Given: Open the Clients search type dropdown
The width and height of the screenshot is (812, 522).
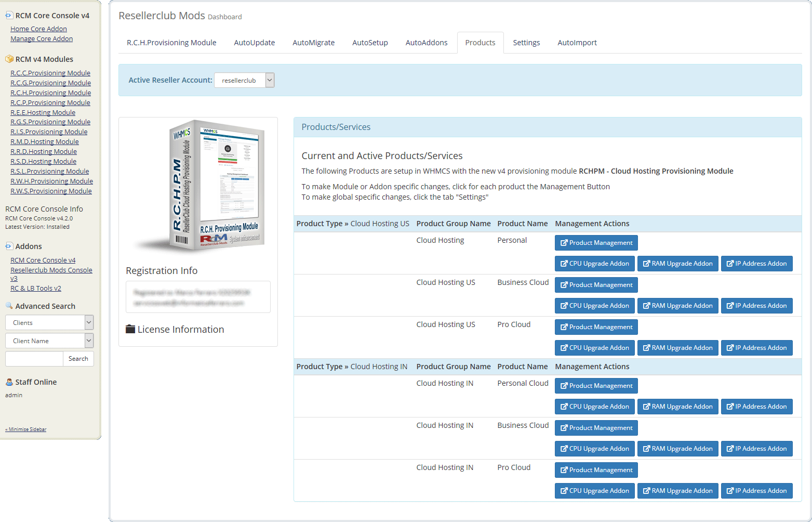Looking at the screenshot, I should pos(49,322).
